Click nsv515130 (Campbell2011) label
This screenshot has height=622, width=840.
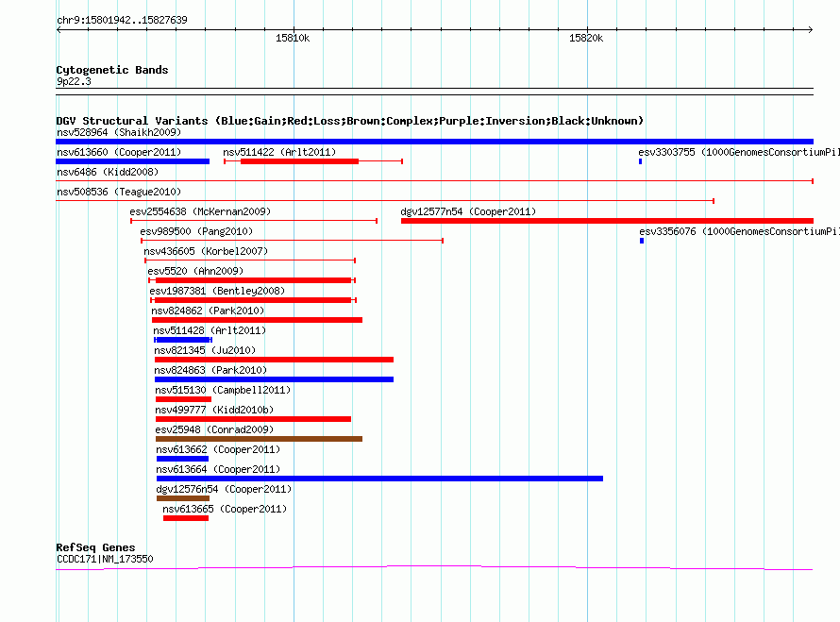click(x=223, y=390)
